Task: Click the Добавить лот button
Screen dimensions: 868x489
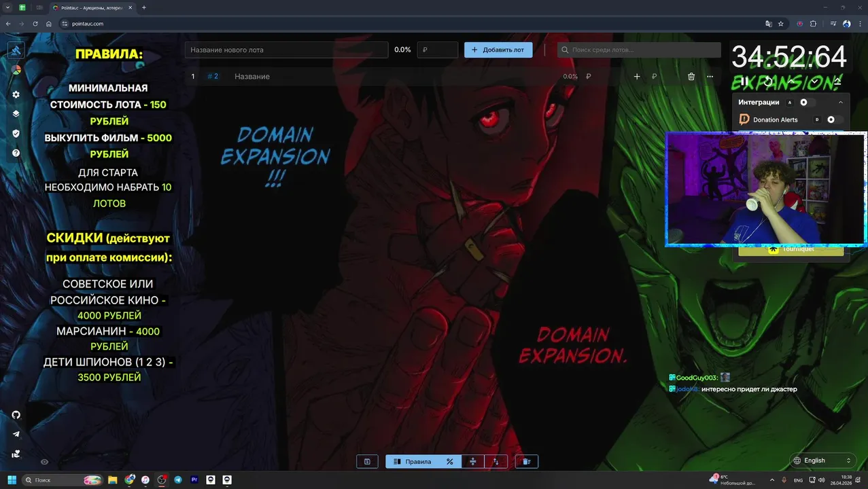Action: coord(498,50)
